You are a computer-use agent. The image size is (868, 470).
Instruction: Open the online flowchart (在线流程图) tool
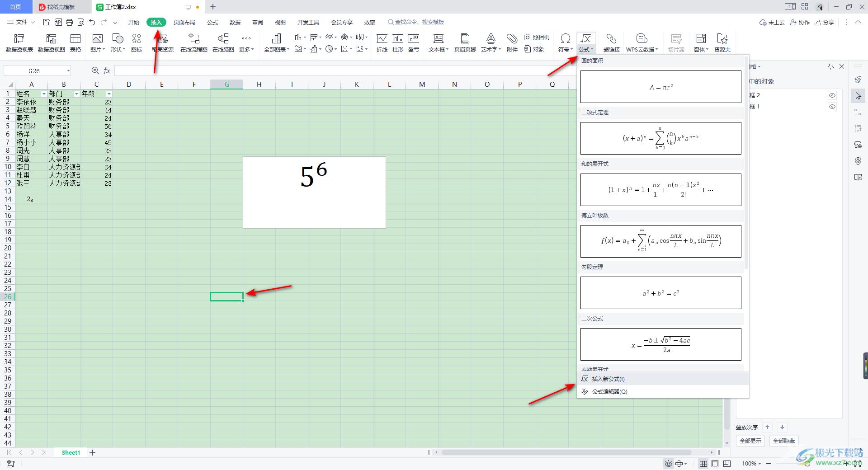click(193, 43)
